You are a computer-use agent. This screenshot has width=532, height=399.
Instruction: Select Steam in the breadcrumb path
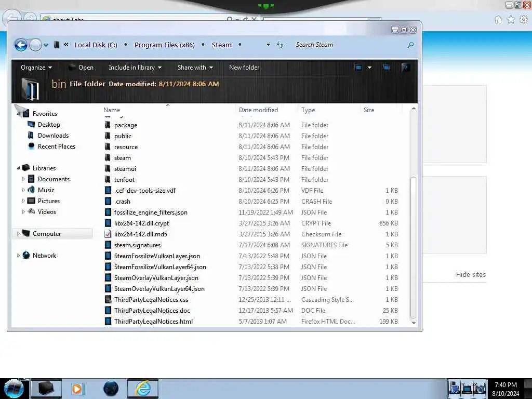[x=221, y=45]
